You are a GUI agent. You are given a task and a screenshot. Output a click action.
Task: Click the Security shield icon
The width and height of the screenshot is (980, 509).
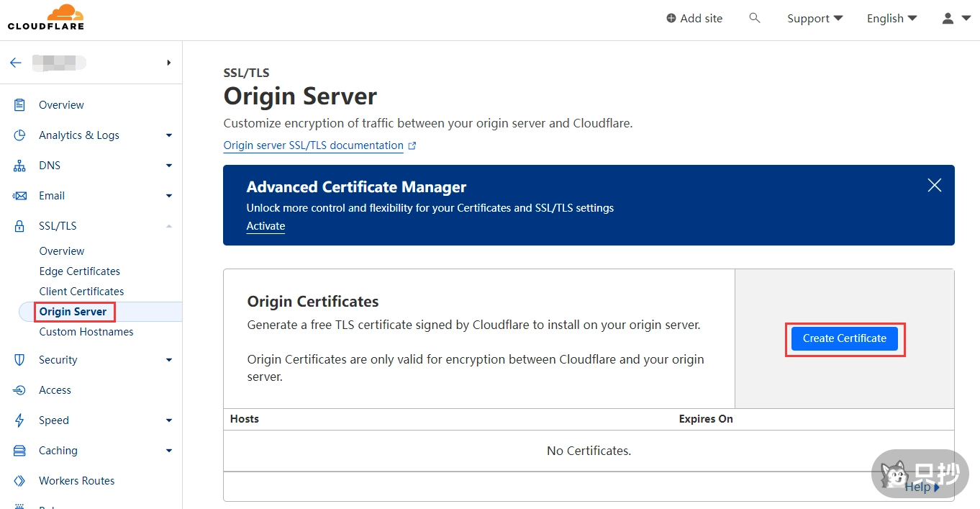(x=19, y=360)
